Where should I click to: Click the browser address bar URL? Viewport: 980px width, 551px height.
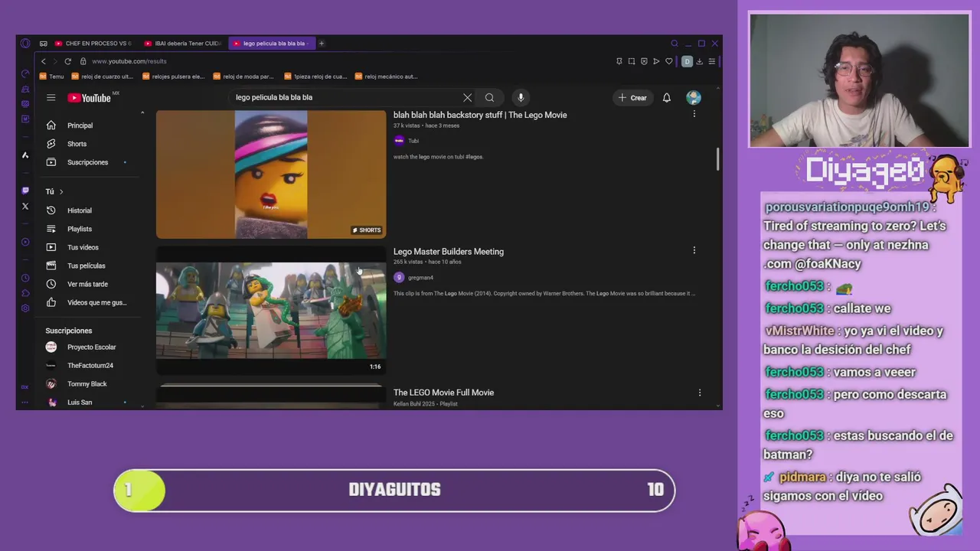coord(129,61)
